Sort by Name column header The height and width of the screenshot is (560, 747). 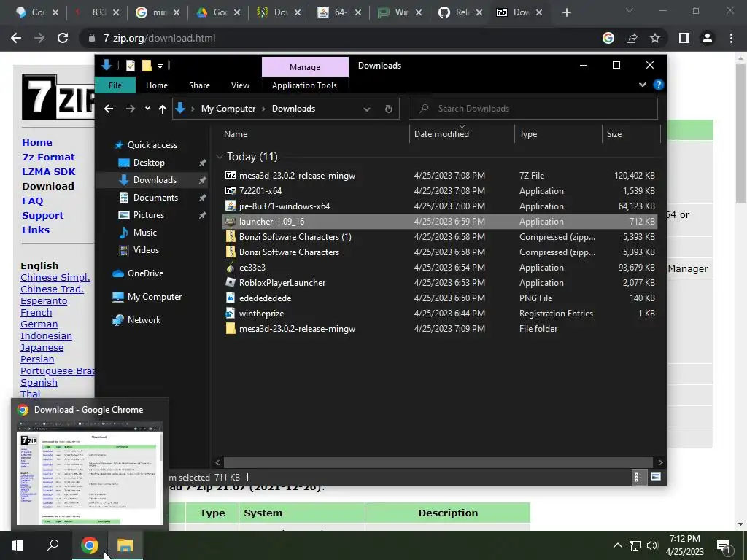tap(314, 134)
